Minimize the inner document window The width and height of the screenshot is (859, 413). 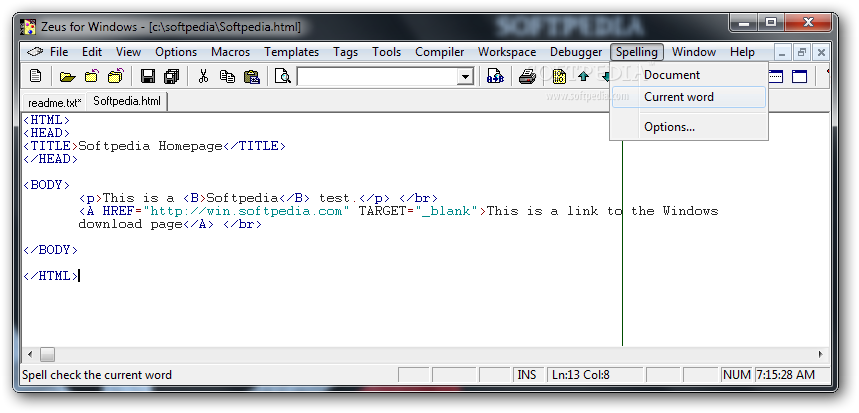782,53
